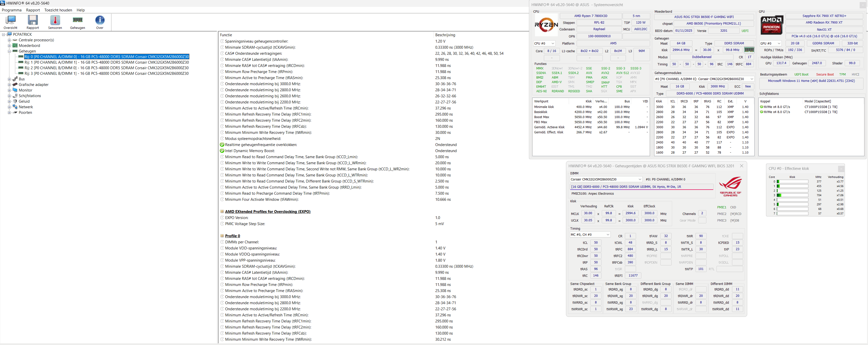
Task: Click the Rij: 1 memory module icon
Action: tap(21, 62)
